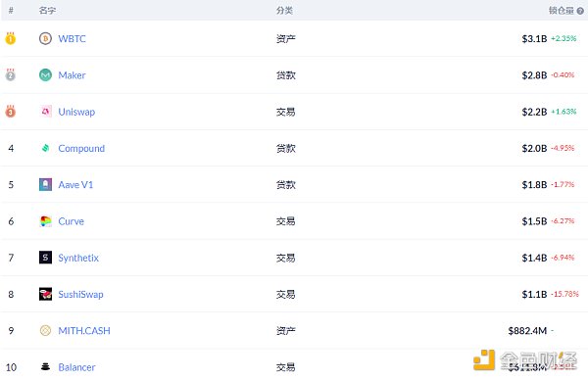The width and height of the screenshot is (588, 381).
Task: Open the MITH.CASH project link
Action: (x=84, y=331)
